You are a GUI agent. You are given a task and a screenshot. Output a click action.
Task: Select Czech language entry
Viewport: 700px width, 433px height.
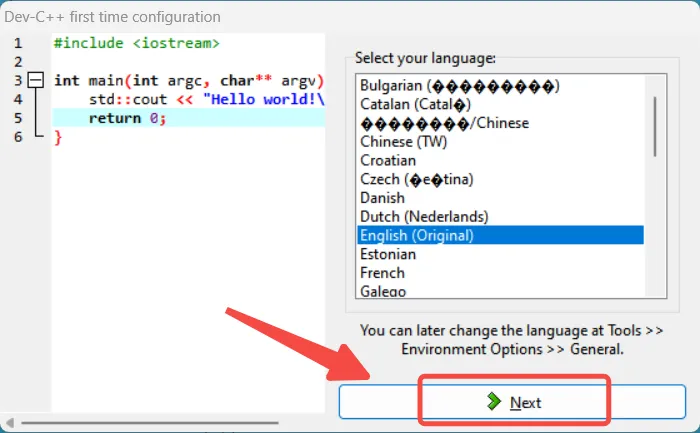(500, 179)
